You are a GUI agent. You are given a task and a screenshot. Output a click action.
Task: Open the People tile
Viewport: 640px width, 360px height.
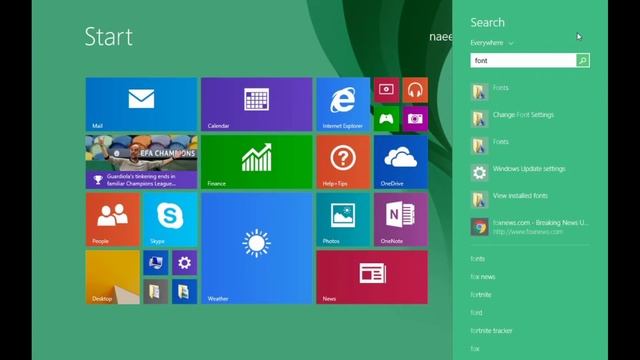113,220
